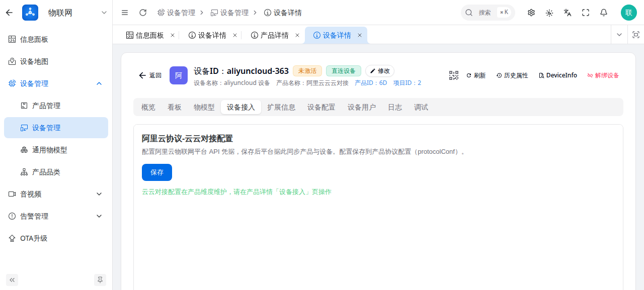Close the 产品详情 page tab
This screenshot has height=290, width=644.
click(297, 35)
